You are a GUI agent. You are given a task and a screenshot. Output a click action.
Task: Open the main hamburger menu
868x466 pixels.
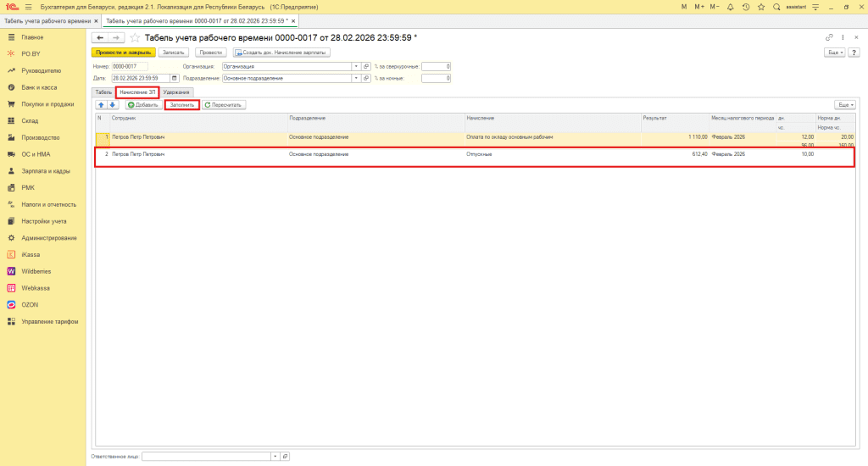[x=28, y=7]
